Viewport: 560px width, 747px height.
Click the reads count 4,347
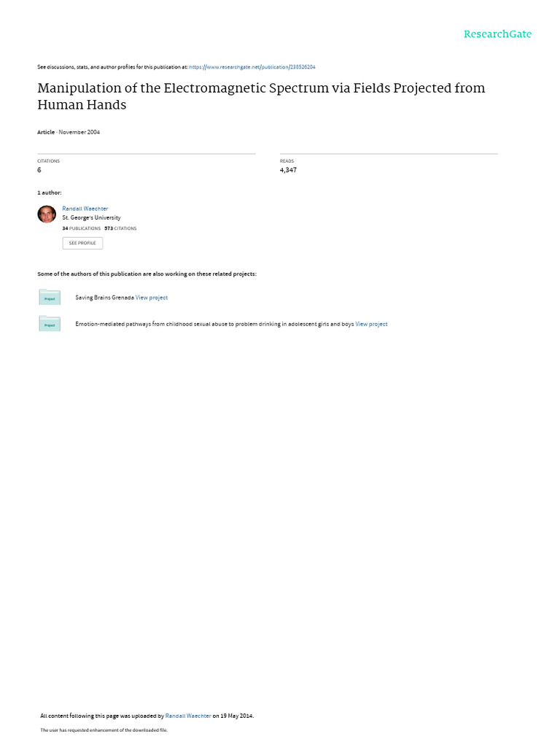point(288,170)
